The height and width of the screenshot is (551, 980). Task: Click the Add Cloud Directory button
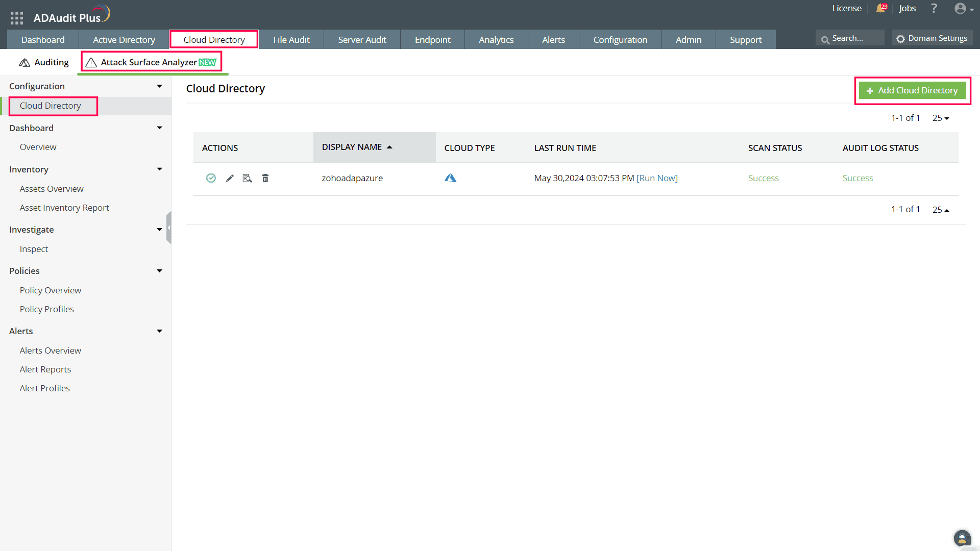[x=912, y=90]
